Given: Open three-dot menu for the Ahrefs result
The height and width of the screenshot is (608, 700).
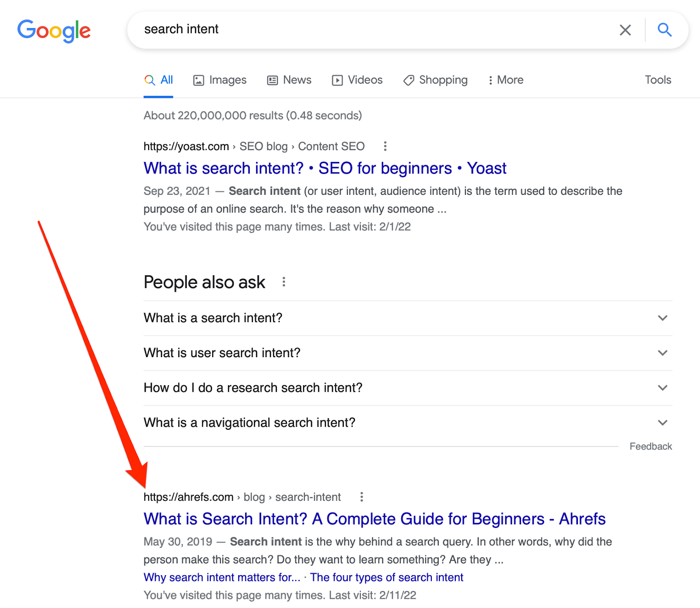Looking at the screenshot, I should coord(361,497).
